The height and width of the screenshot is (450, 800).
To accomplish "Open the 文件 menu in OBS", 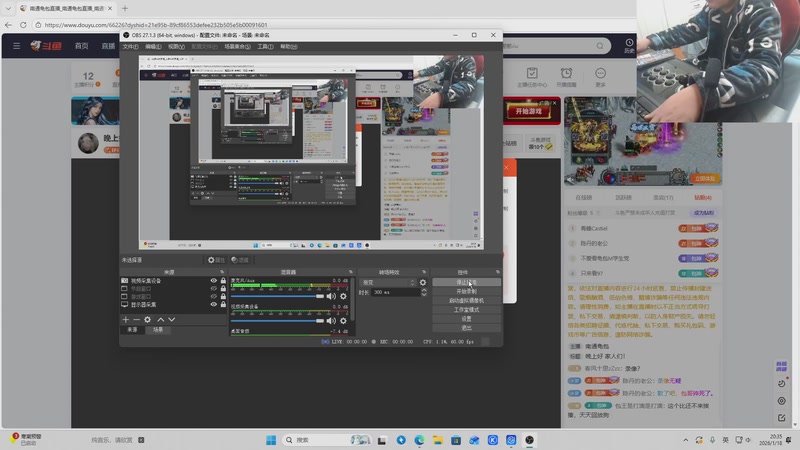I will tap(130, 46).
